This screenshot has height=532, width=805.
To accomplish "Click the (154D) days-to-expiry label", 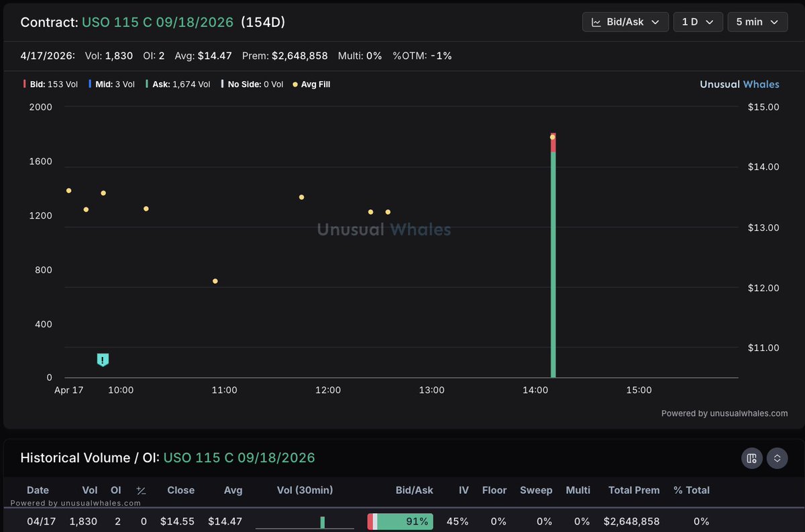I will [263, 22].
